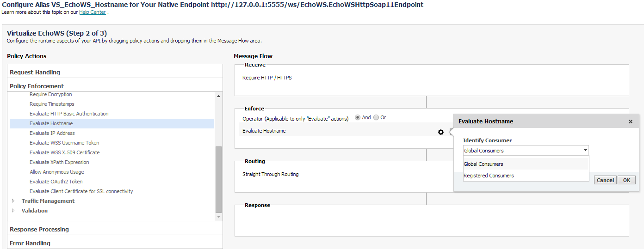Open the Identify Consumer dropdown

click(526, 150)
